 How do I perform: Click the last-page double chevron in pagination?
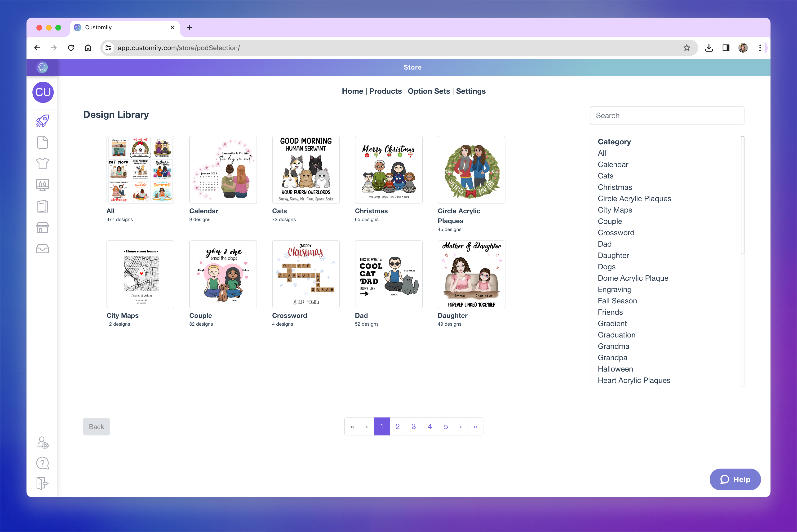click(475, 426)
